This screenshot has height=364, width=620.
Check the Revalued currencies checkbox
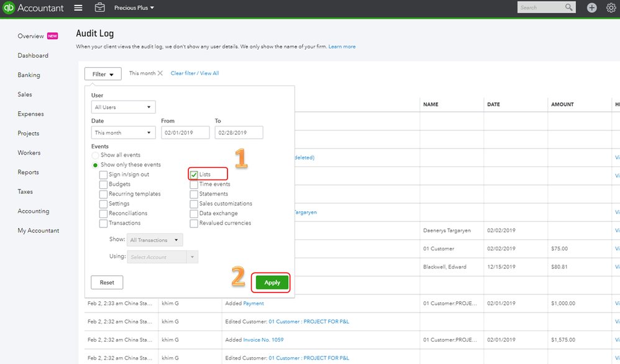pos(194,223)
